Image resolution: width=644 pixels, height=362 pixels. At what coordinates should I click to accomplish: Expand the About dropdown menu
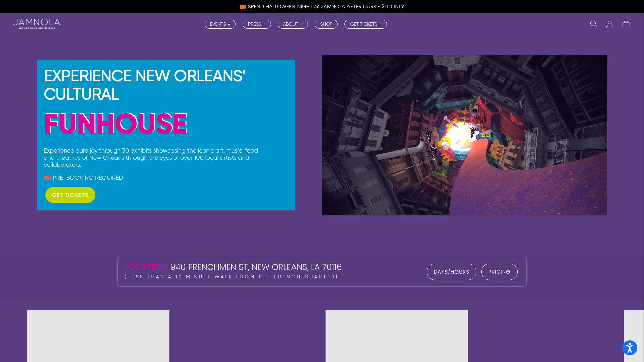293,24
